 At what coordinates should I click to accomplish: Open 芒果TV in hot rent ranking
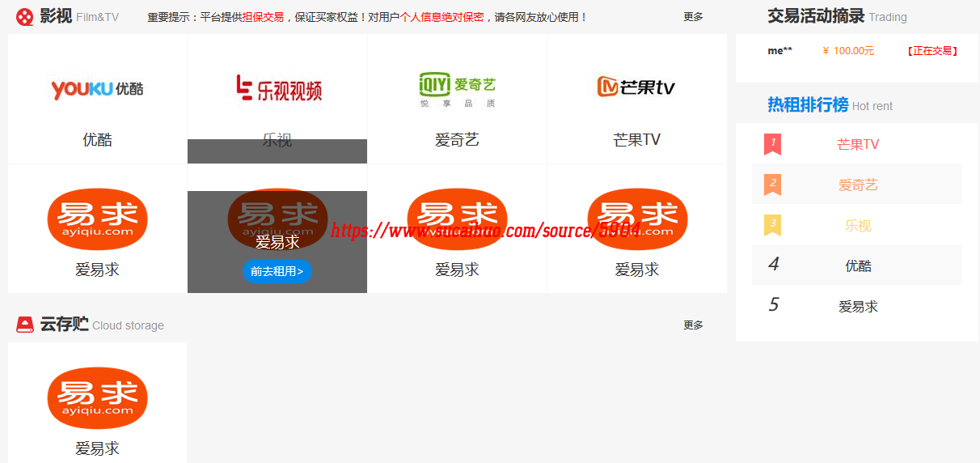pyautogui.click(x=858, y=145)
